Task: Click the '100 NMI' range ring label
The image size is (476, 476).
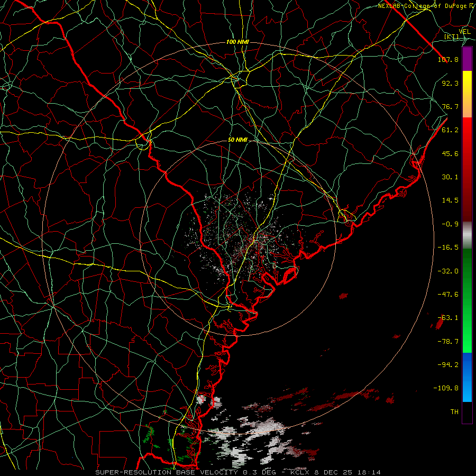Action: [237, 42]
